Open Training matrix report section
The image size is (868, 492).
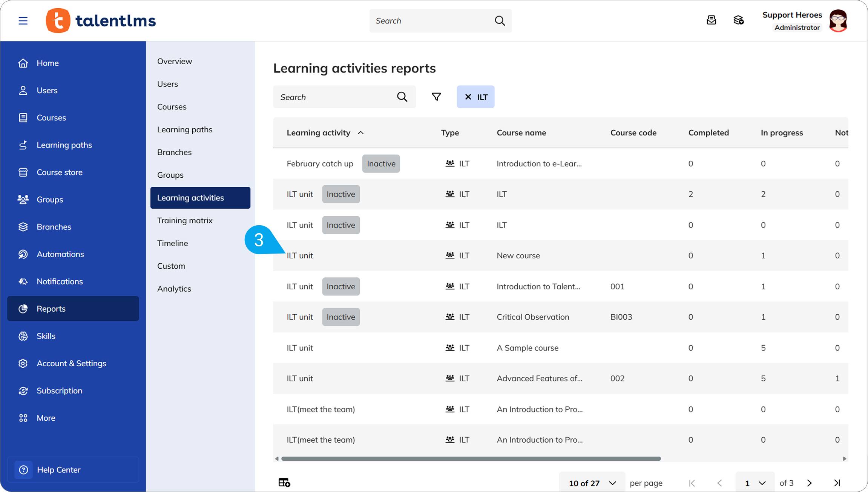[185, 220]
